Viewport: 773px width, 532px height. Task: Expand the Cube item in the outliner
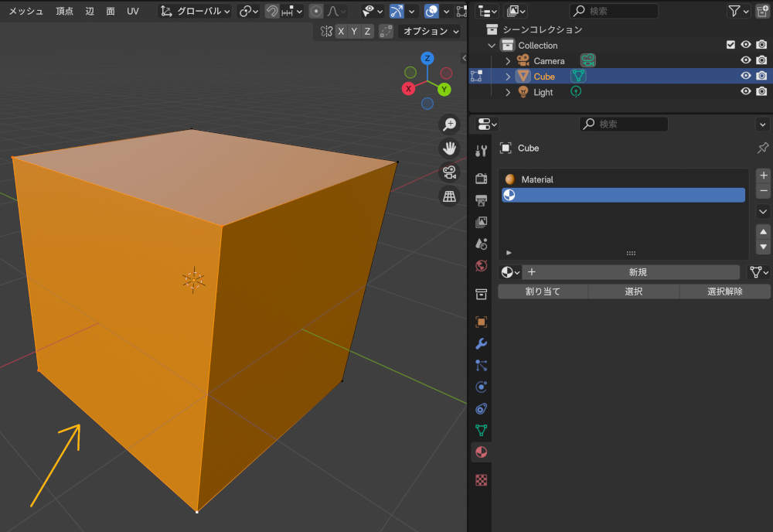tap(507, 76)
